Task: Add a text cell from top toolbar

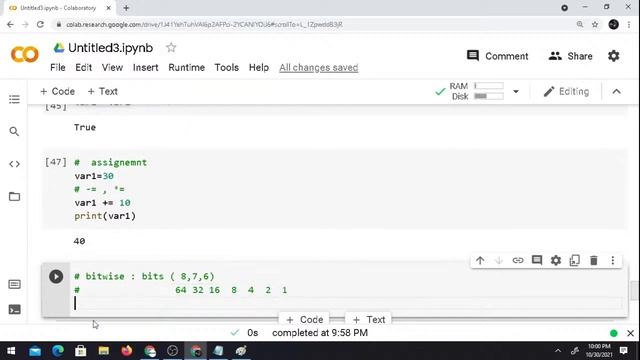Action: [102, 91]
